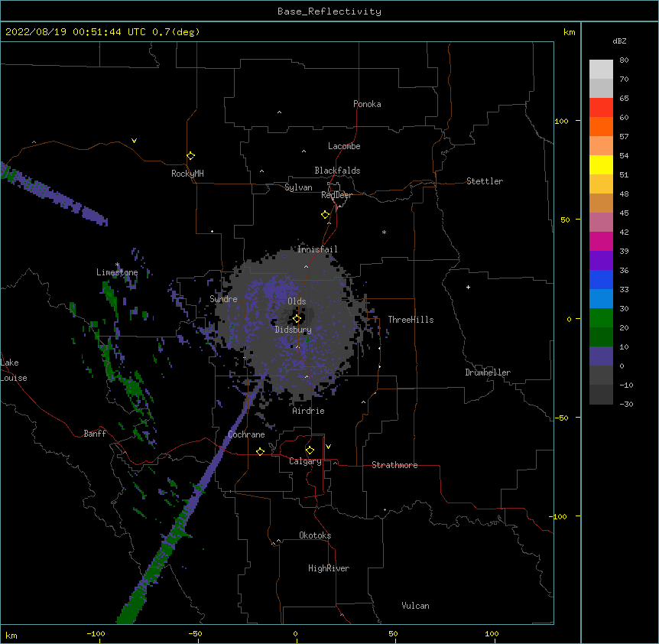The height and width of the screenshot is (644, 659).
Task: Click the light grey 70–80 dBZ swatch
Action: coord(601,70)
